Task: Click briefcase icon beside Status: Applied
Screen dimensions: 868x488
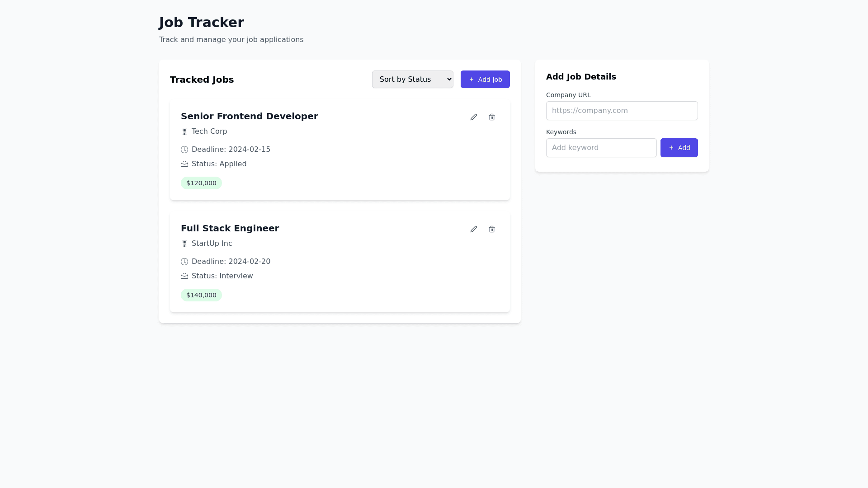Action: (184, 164)
